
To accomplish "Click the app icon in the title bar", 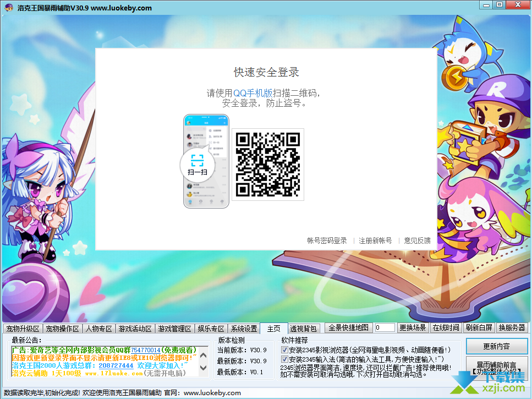I will pos(9,7).
